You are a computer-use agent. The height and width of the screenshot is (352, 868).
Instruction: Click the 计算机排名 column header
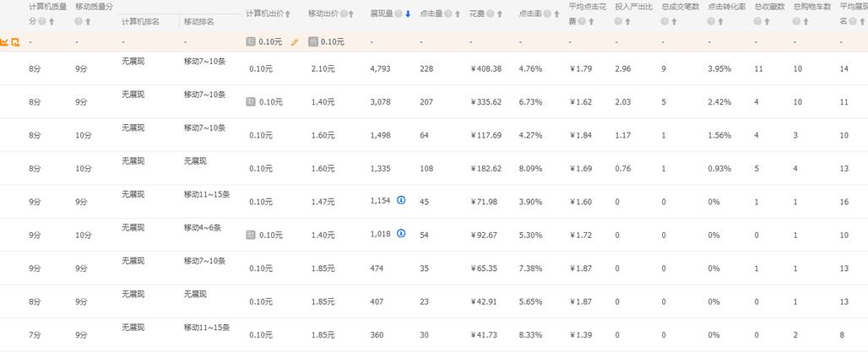(x=138, y=20)
